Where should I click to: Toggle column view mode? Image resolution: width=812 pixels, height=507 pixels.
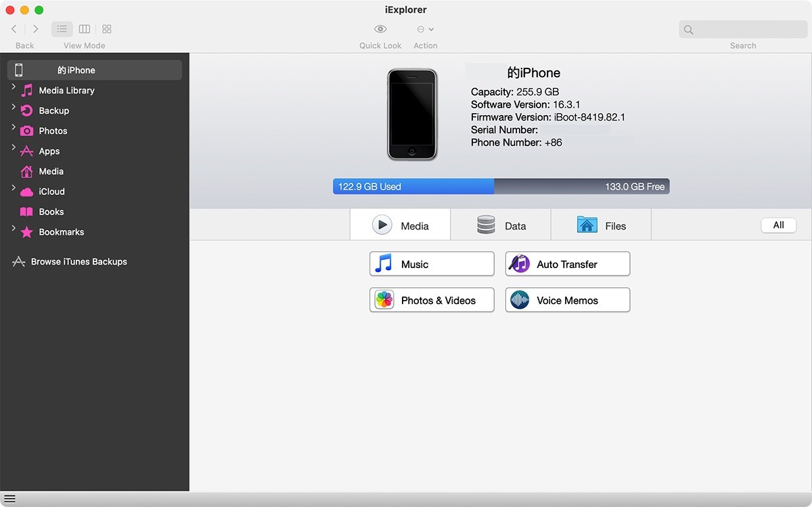pos(84,28)
